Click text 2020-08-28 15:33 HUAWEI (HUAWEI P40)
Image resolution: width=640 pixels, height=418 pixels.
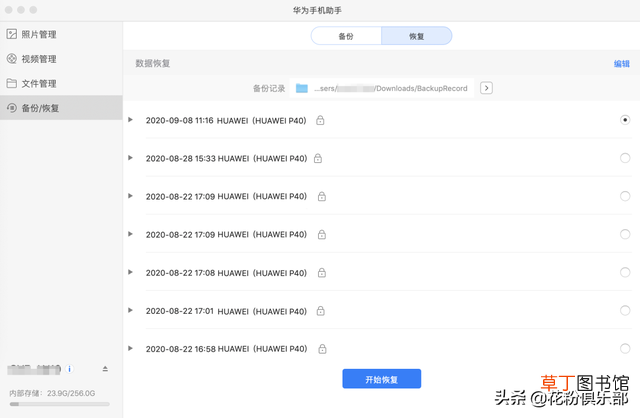click(226, 158)
